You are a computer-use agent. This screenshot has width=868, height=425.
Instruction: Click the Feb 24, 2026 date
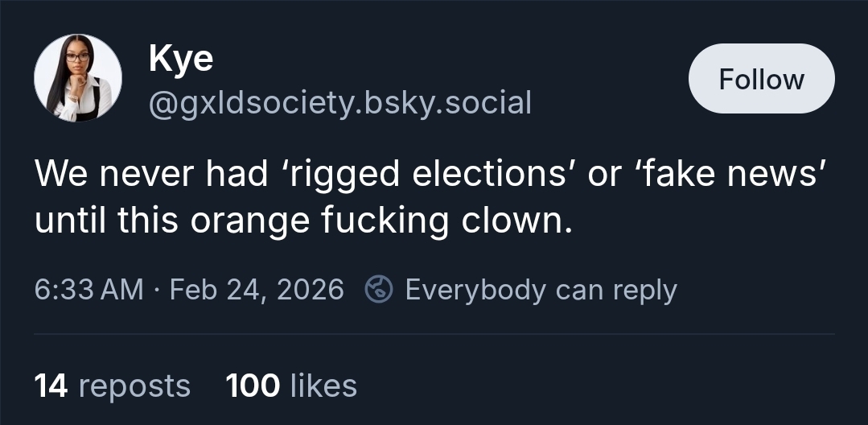click(257, 290)
